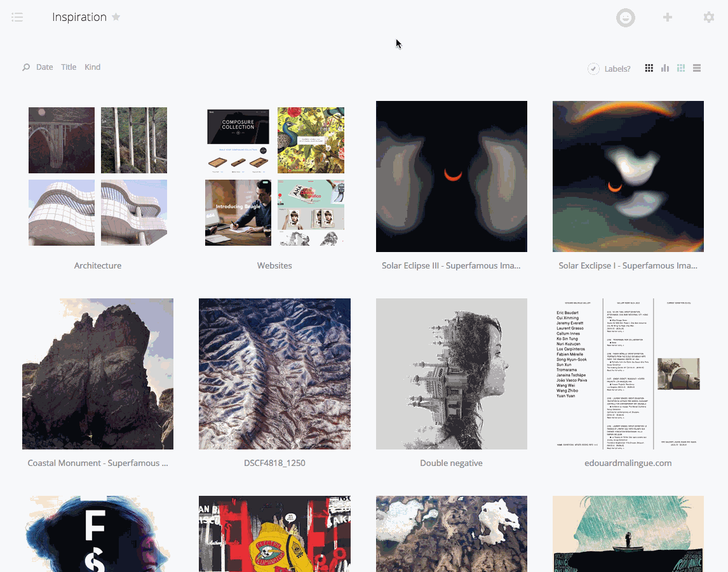Open the DSCF4818_1250 mountain image

[274, 374]
